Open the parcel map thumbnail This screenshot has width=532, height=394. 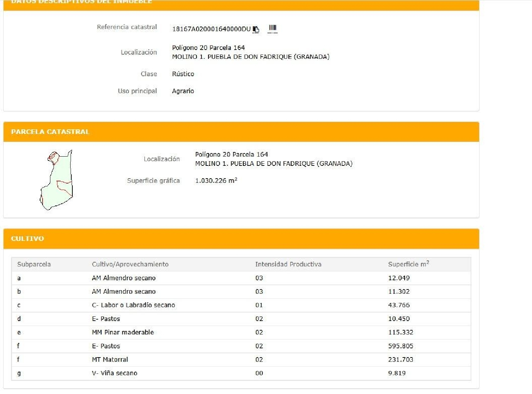[x=57, y=180]
